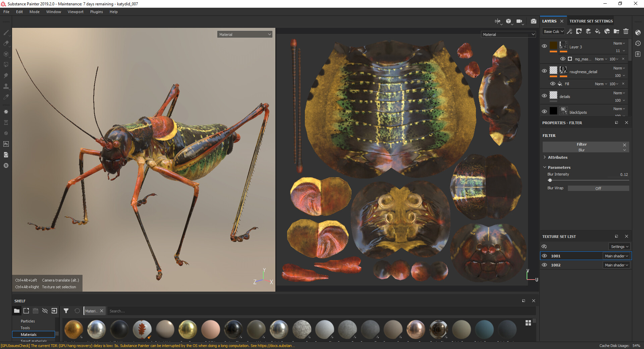This screenshot has width=644, height=349.
Task: Open the Clone tool
Action: [x=6, y=87]
